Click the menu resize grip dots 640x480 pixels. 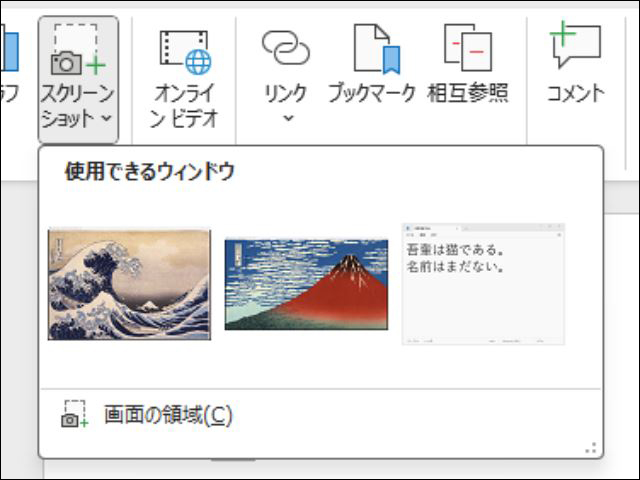click(591, 448)
